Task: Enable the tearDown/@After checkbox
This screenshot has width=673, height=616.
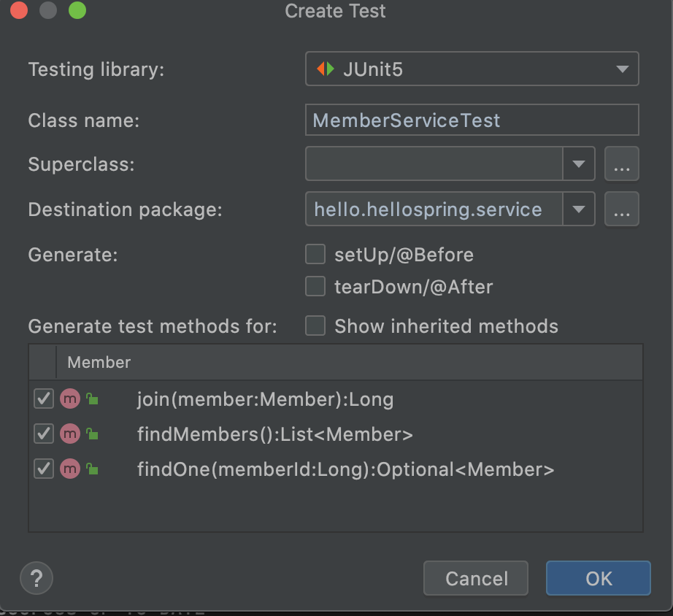Action: (315, 286)
